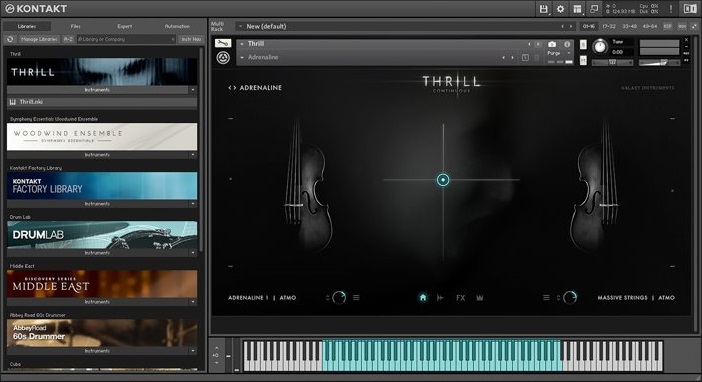Show instrument info circle icon

[x=567, y=44]
